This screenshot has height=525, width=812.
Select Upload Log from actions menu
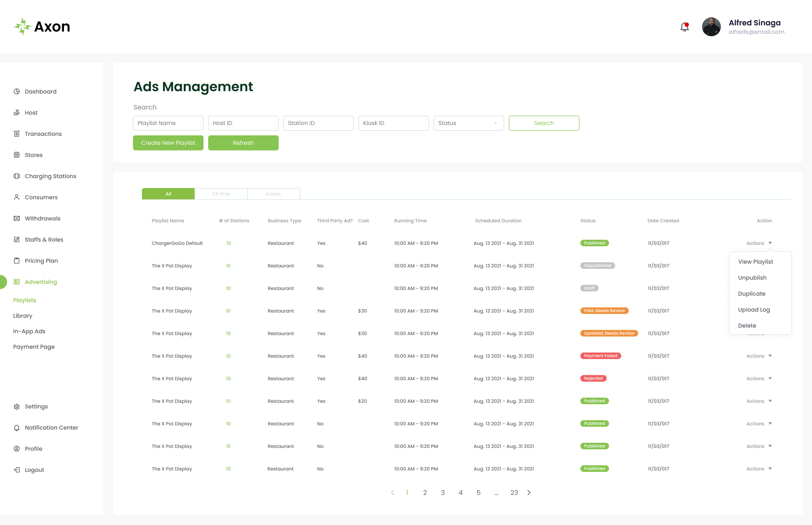[x=754, y=310]
